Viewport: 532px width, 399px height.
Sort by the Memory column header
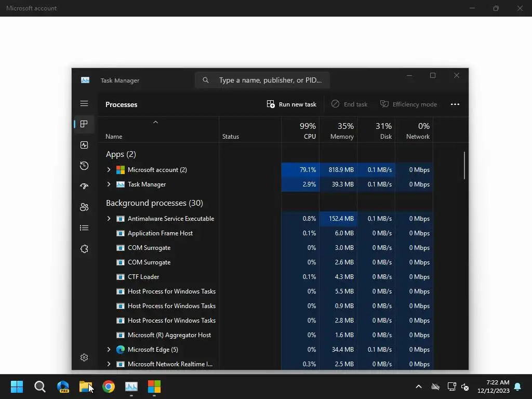[x=338, y=130]
